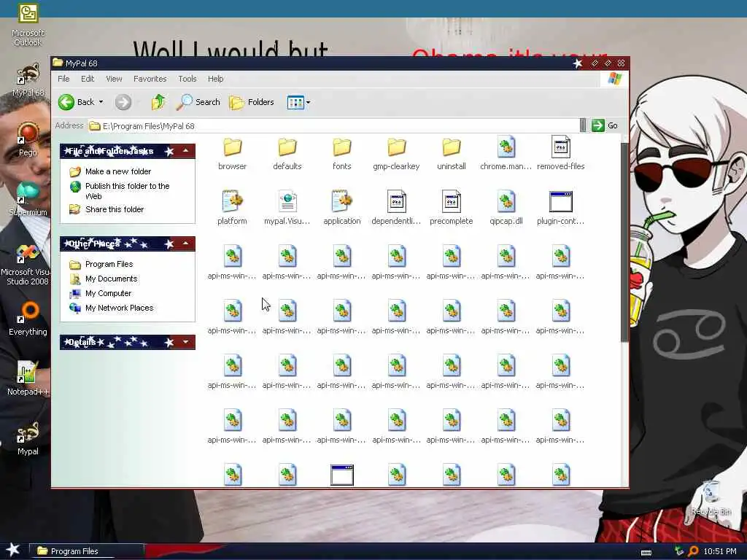Click the Go button
Image resolution: width=747 pixels, height=560 pixels.
605,125
